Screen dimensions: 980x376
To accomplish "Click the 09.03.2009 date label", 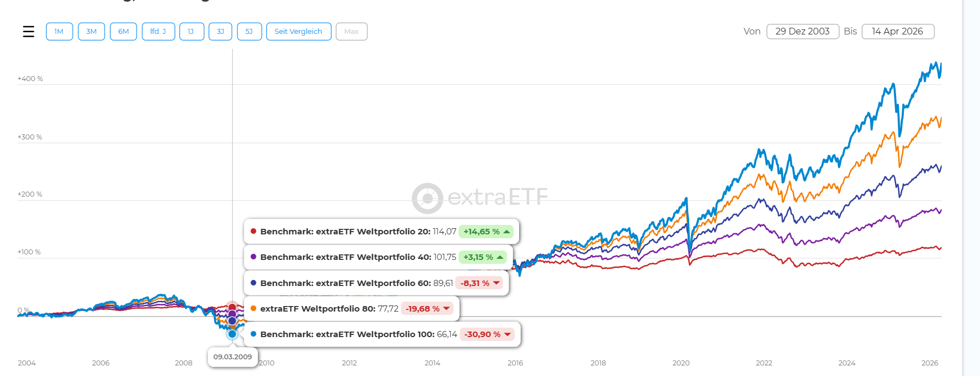I will (x=232, y=357).
